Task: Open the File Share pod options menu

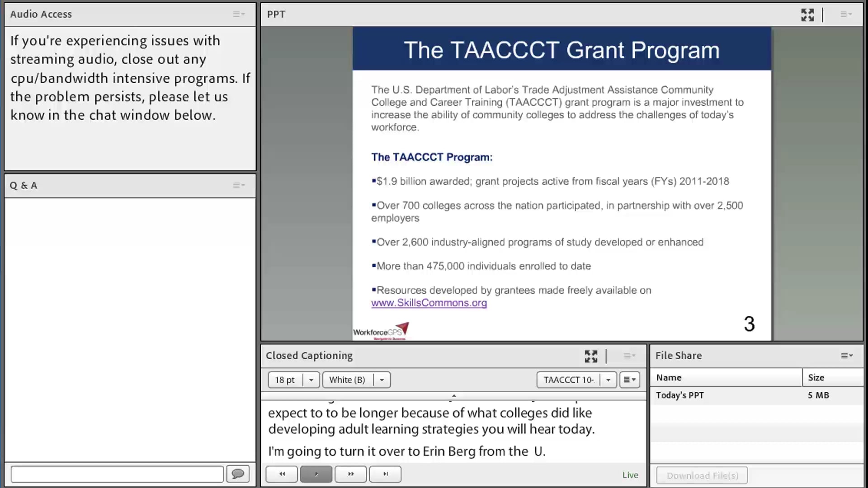Action: click(847, 356)
